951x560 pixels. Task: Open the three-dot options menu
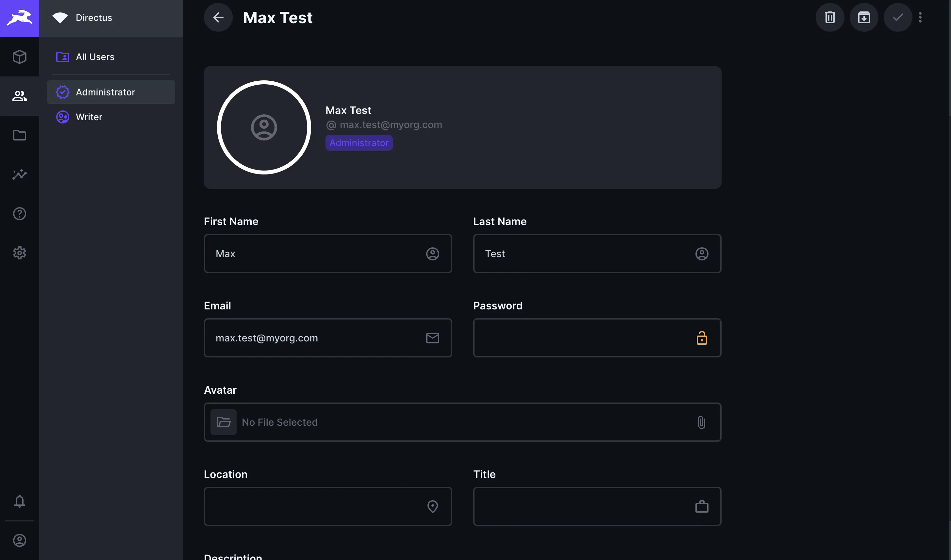[920, 17]
